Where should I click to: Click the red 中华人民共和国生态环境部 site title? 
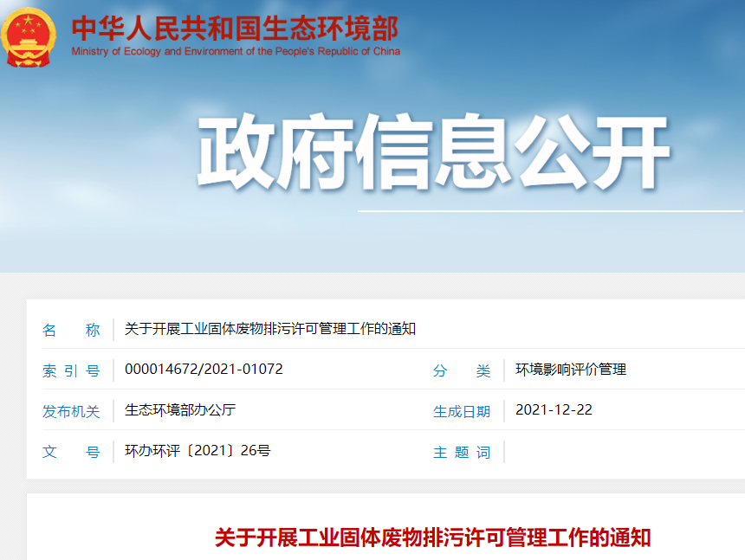(235, 29)
